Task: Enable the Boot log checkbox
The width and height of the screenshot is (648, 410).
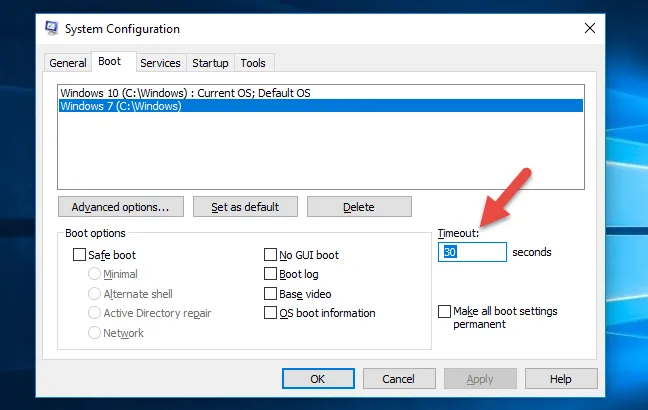Action: coord(271,274)
